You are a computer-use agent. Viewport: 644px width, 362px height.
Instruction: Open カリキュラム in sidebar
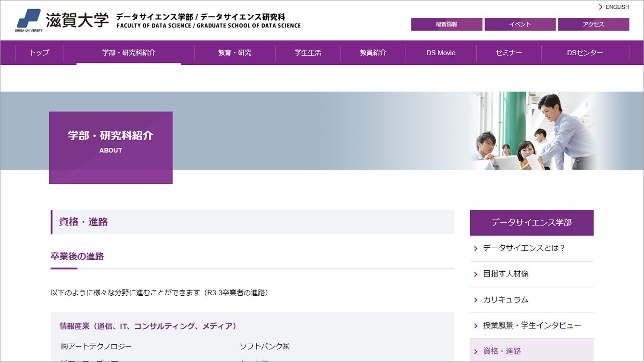[x=506, y=300]
